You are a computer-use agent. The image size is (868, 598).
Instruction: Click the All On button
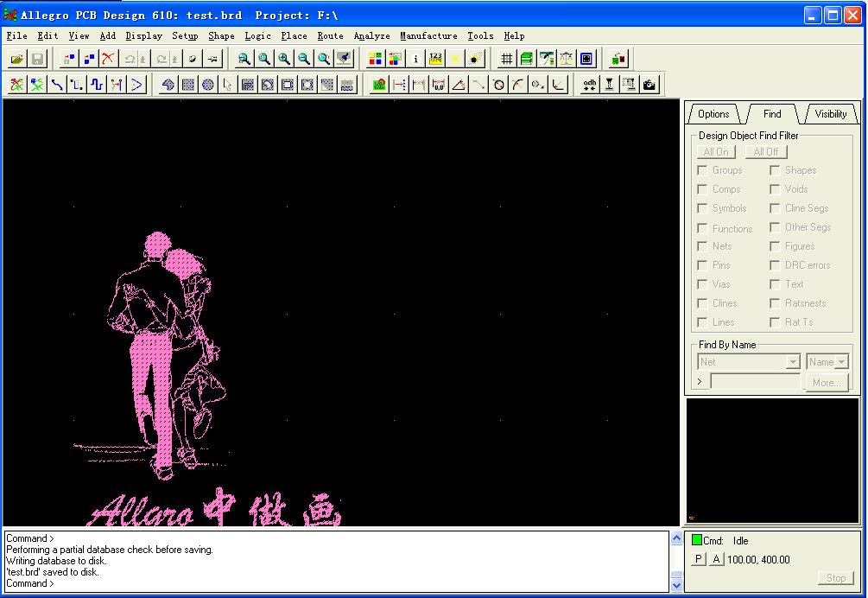[x=716, y=152]
